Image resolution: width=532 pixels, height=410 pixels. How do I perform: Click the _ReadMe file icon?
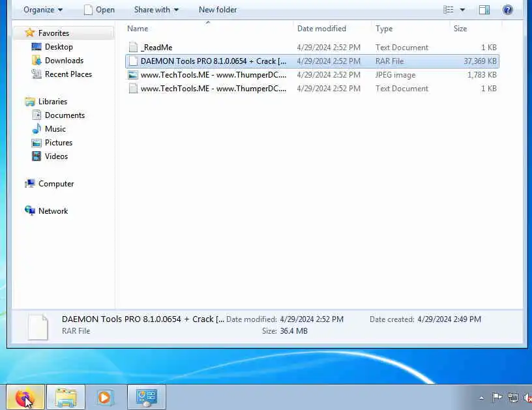134,48
